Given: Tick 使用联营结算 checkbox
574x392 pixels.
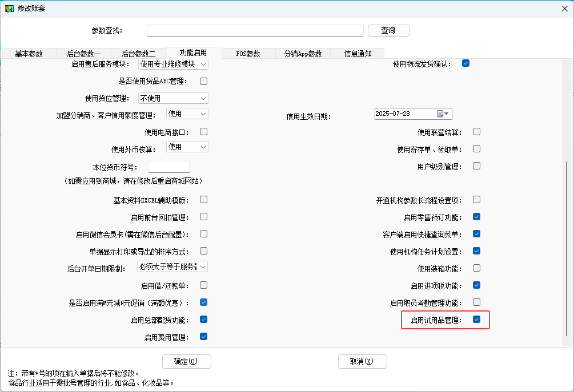Looking at the screenshot, I should tap(476, 132).
